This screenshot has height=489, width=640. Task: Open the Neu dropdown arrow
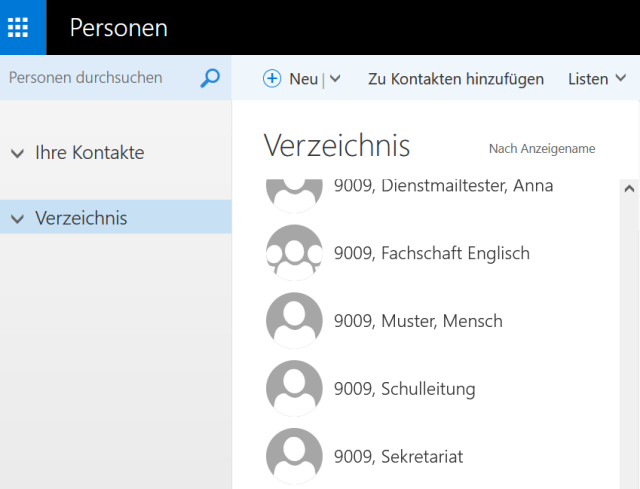tap(335, 79)
